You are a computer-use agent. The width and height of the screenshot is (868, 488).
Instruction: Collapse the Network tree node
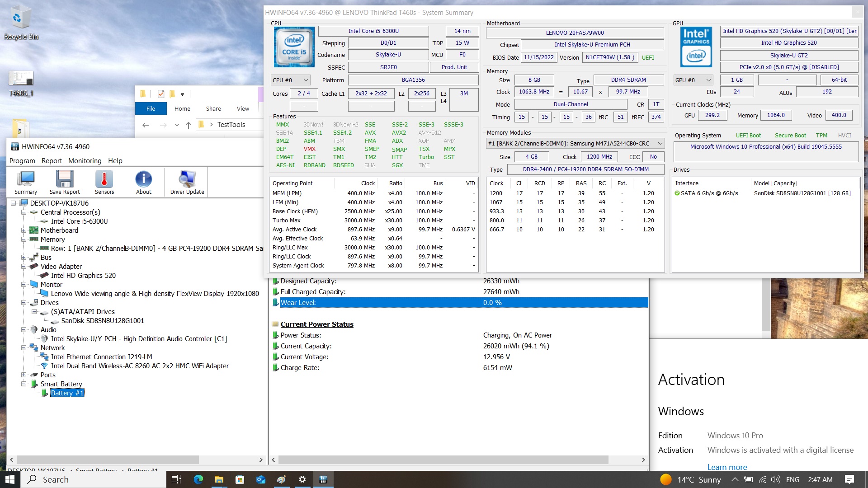pos(24,348)
